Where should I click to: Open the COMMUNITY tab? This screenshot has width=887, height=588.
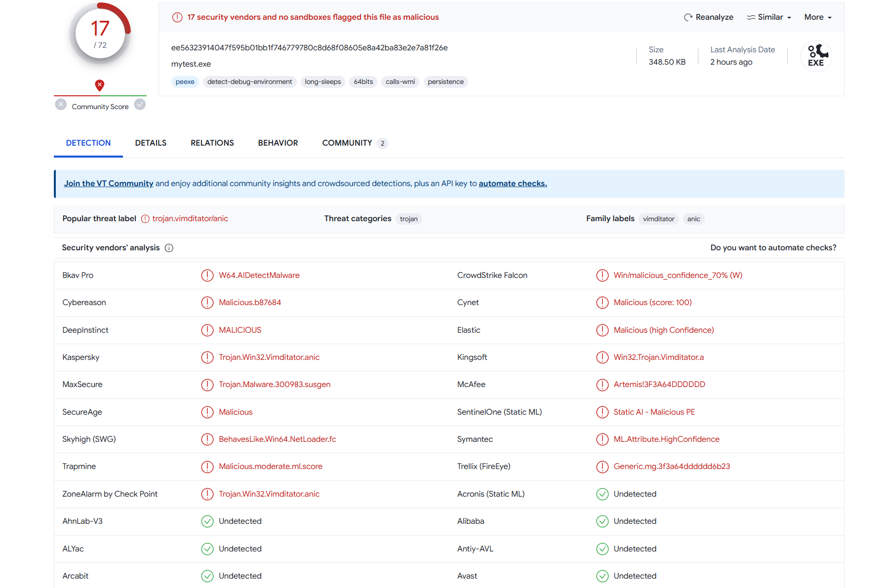coord(355,143)
